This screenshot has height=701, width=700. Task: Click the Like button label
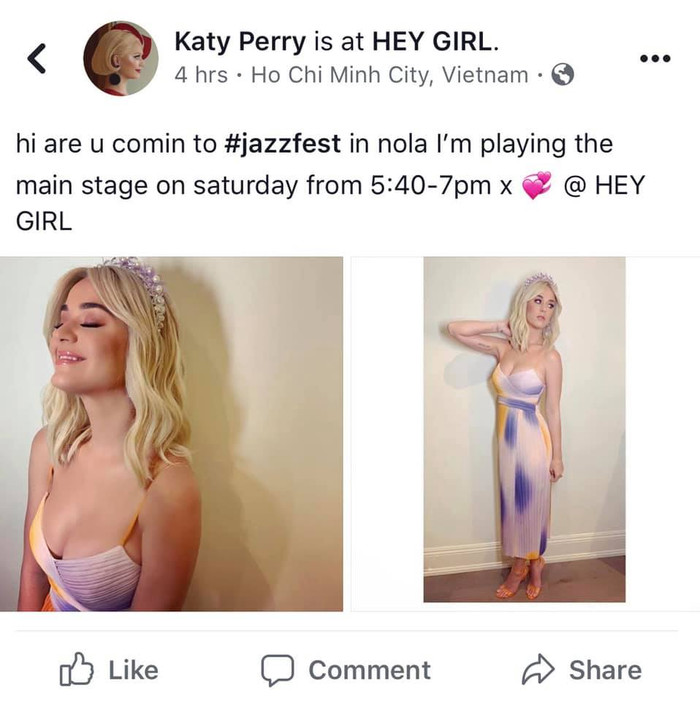(134, 670)
